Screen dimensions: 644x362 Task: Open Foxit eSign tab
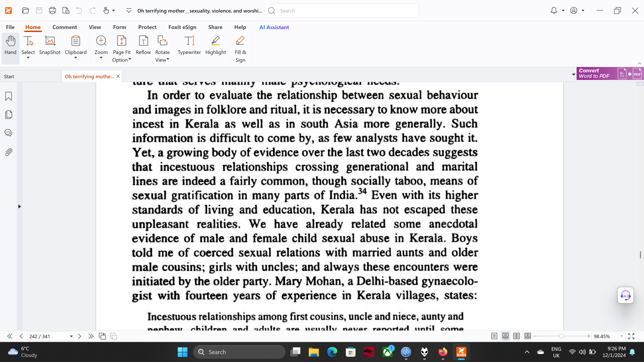tap(182, 27)
